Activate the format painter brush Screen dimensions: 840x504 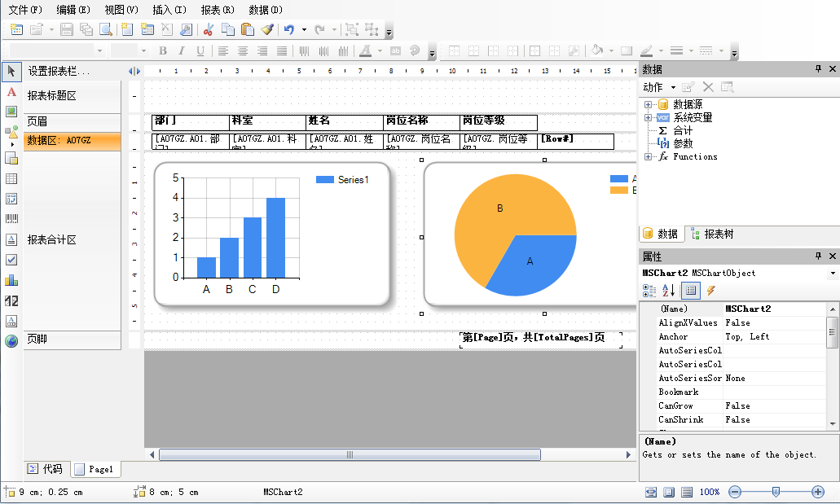click(x=267, y=29)
